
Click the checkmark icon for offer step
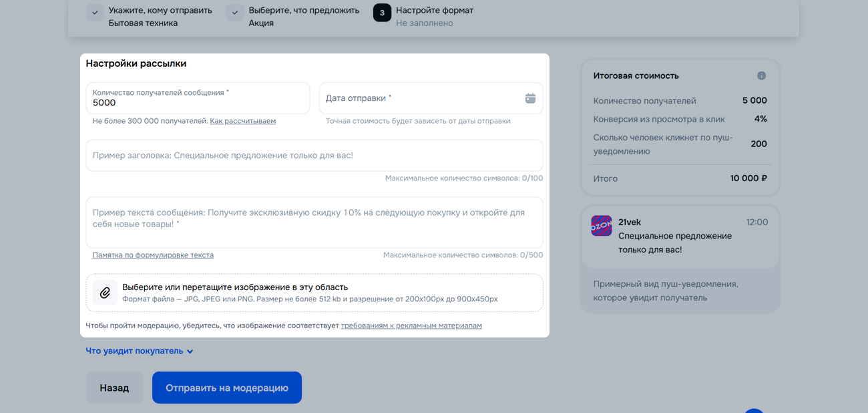(x=235, y=13)
